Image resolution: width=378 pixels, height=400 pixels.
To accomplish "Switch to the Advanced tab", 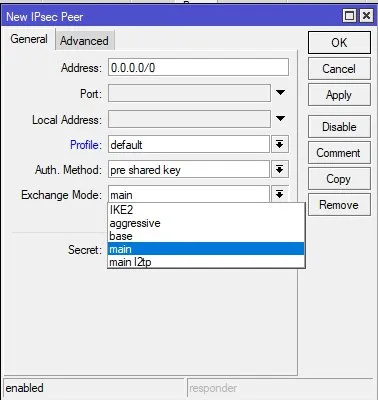I will 84,41.
